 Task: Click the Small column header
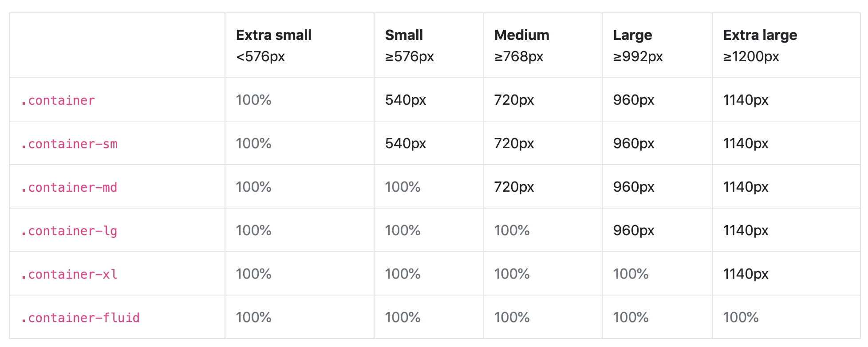pos(404,35)
